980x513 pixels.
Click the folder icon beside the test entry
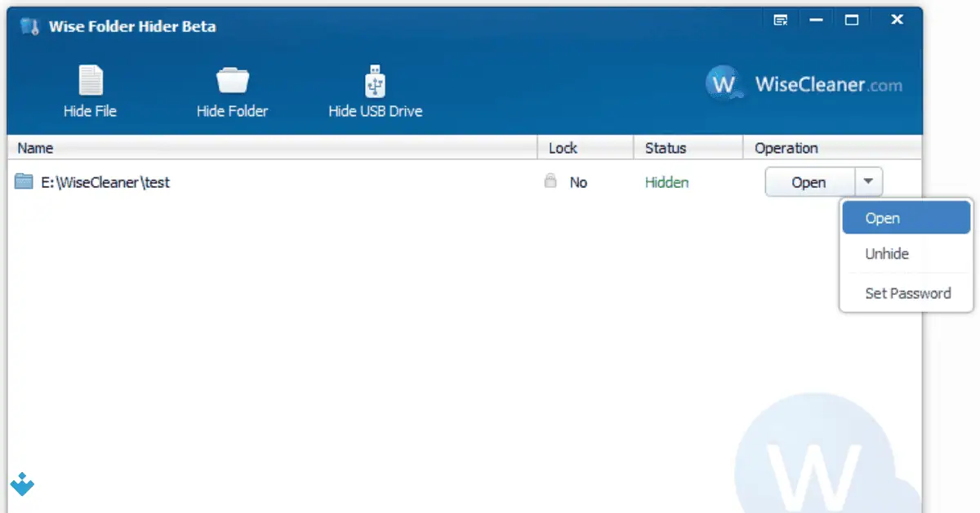coord(25,181)
